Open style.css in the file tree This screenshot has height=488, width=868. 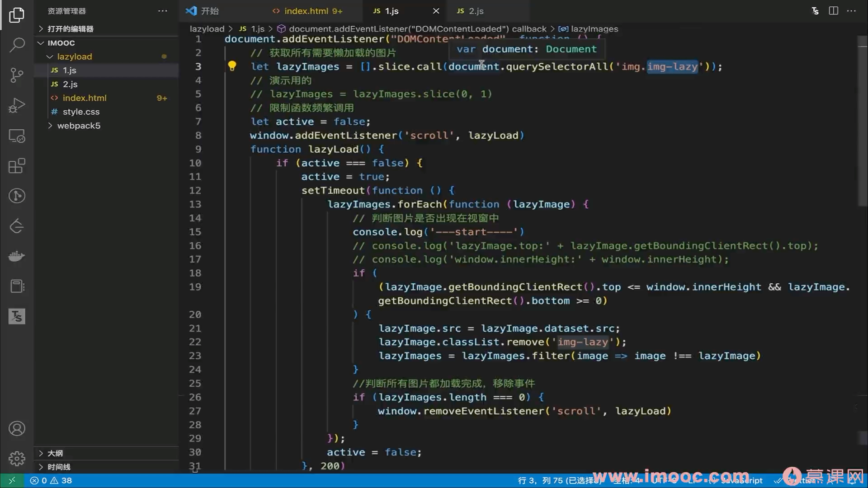point(81,112)
